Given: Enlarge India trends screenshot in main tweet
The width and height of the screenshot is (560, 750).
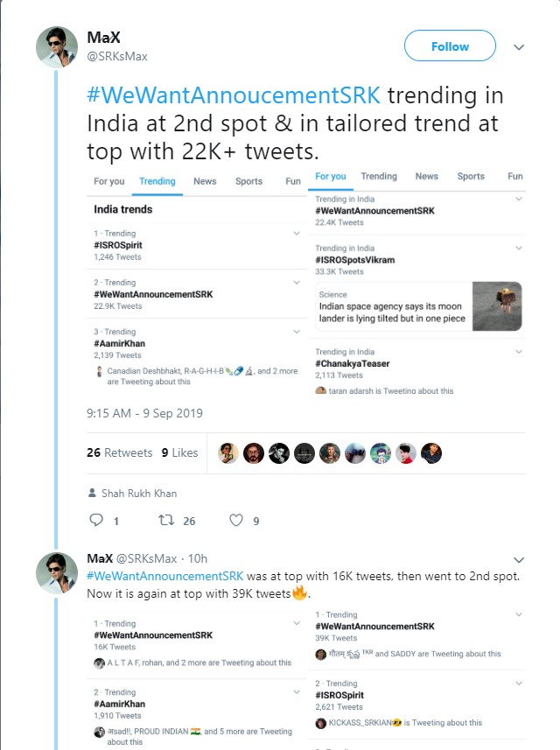Looking at the screenshot, I should [x=196, y=280].
